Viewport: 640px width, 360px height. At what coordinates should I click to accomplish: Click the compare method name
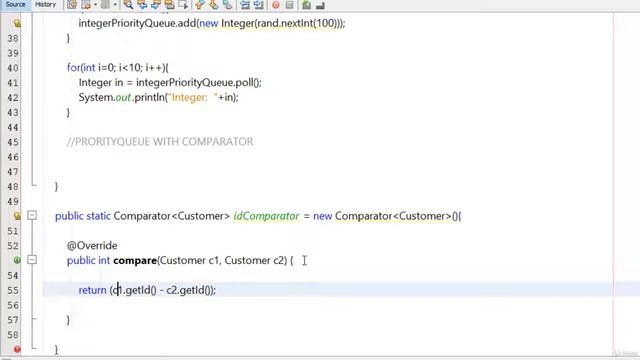(x=135, y=260)
